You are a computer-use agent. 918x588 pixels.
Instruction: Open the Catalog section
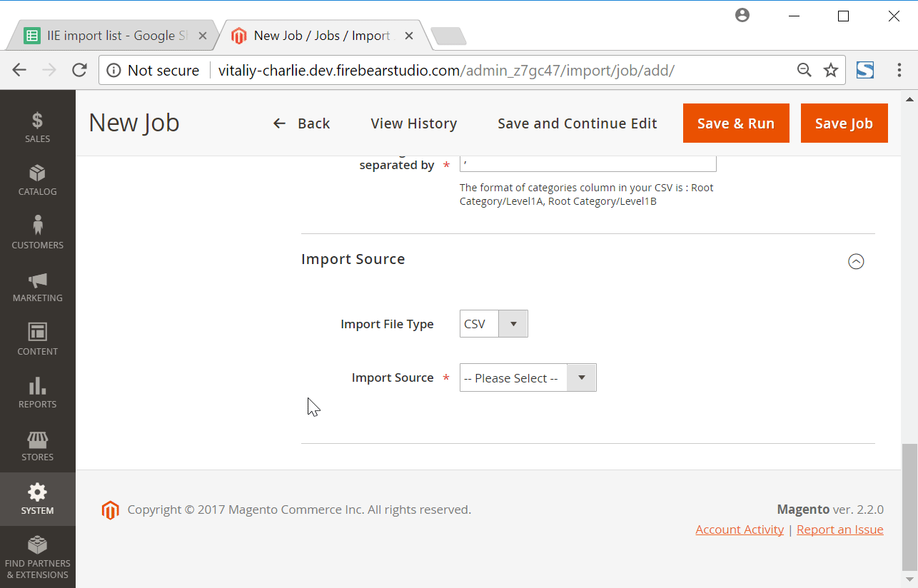[x=37, y=180]
